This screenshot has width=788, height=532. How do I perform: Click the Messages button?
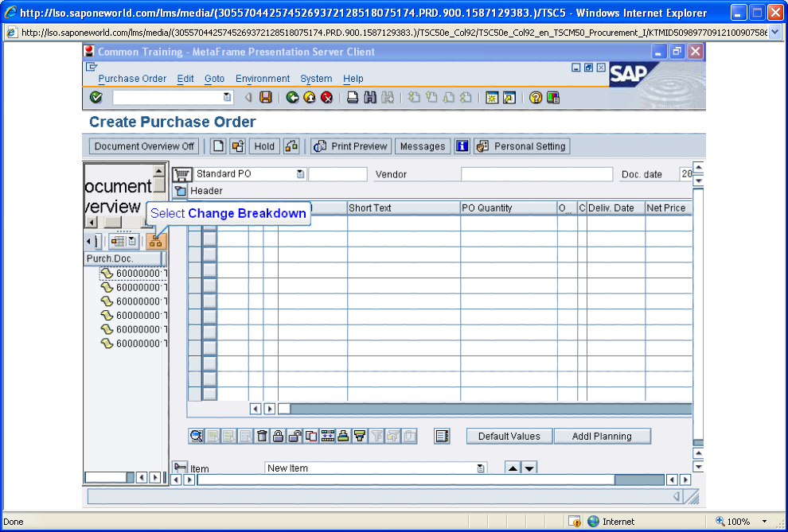click(x=423, y=146)
